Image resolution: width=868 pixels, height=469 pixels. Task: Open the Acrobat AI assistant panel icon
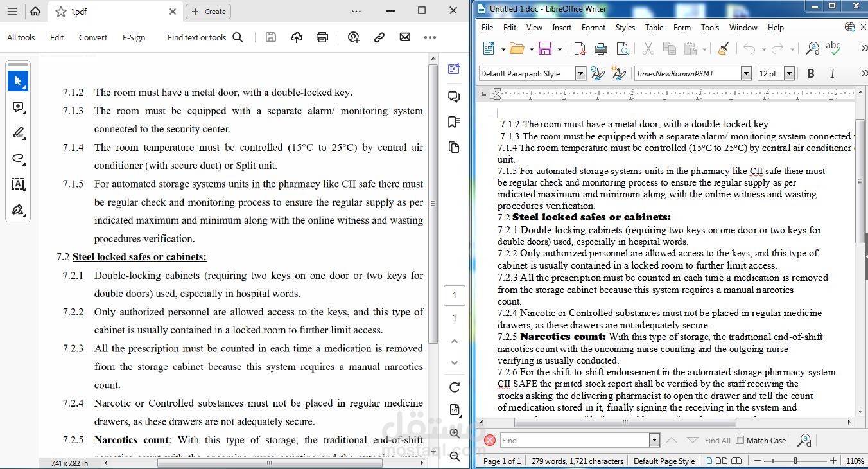pyautogui.click(x=454, y=69)
